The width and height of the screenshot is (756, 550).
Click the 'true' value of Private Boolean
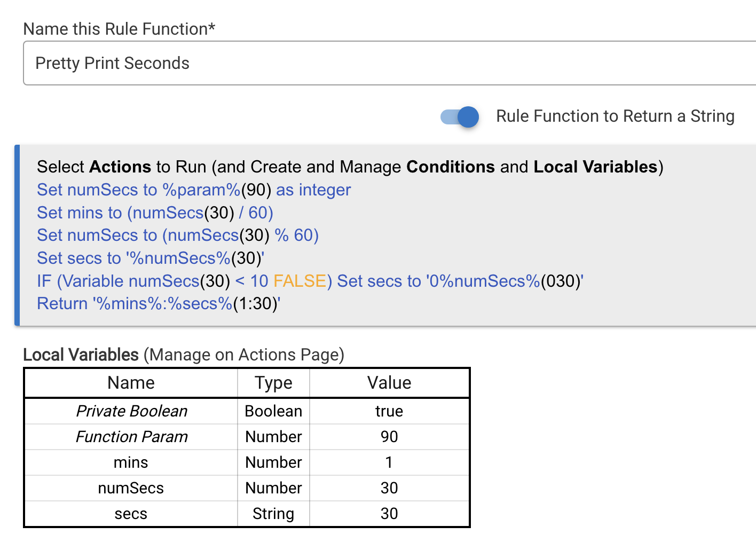tap(389, 411)
